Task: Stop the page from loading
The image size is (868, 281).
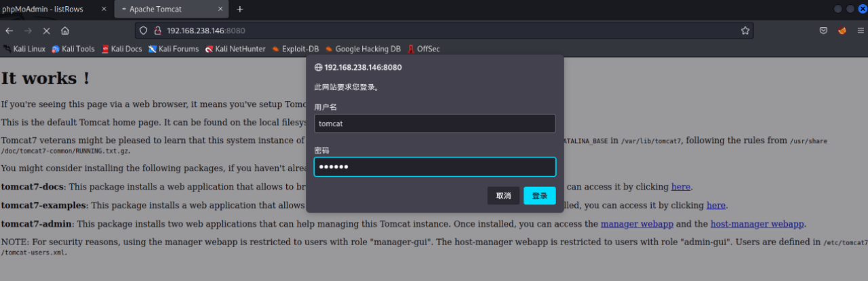Action: point(46,30)
